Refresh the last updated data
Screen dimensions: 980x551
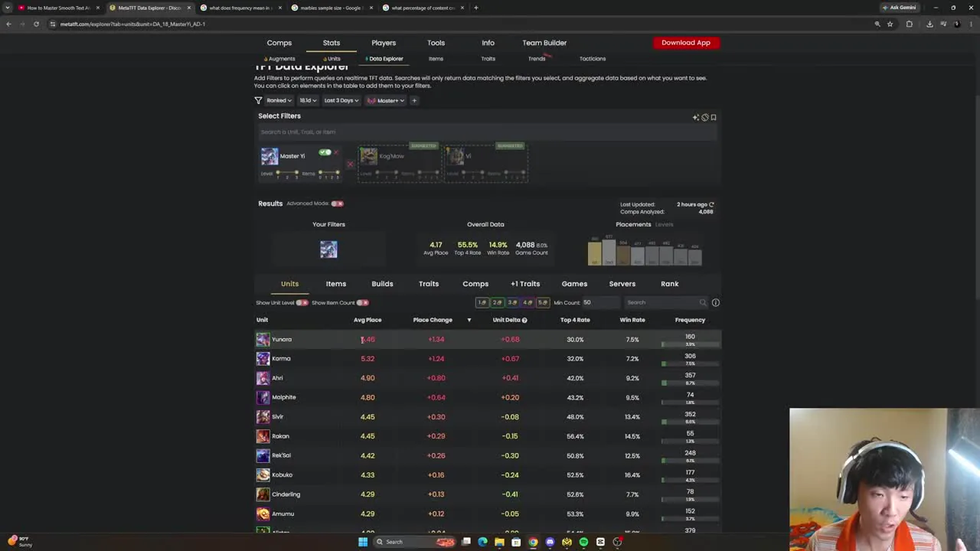[711, 204]
